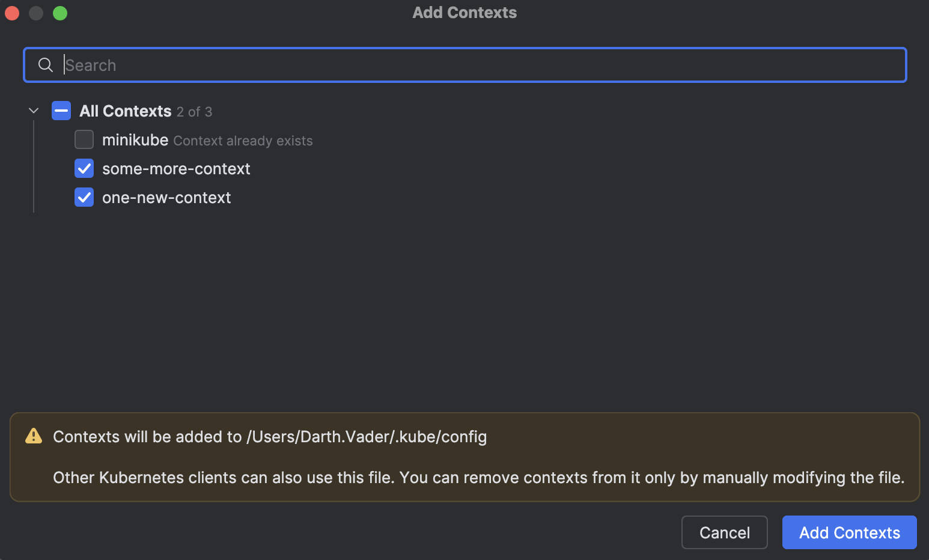929x560 pixels.
Task: Toggle the All Contexts parent checkbox
Action: 61,111
